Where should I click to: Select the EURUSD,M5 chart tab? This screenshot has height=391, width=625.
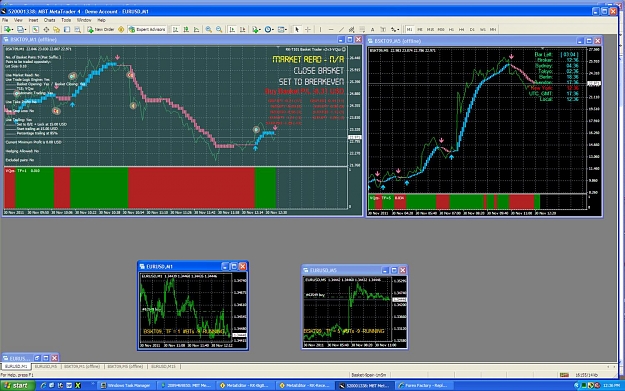[45, 366]
